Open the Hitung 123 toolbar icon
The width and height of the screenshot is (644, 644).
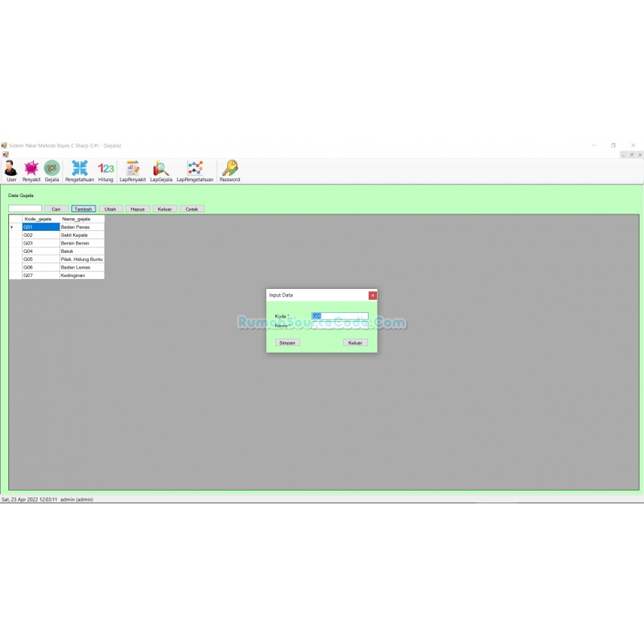105,171
